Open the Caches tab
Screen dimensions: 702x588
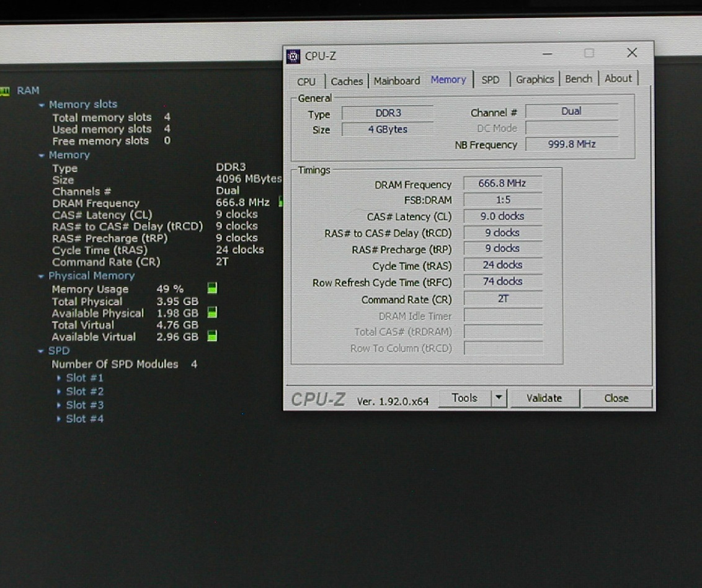347,81
